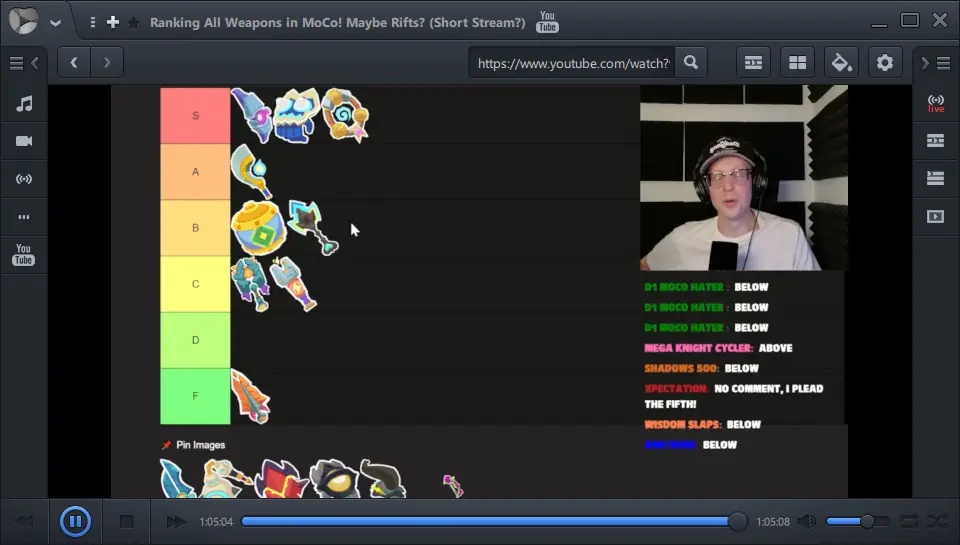Click the YouTube badge beside the title
Image resolution: width=960 pixels, height=545 pixels.
(547, 21)
